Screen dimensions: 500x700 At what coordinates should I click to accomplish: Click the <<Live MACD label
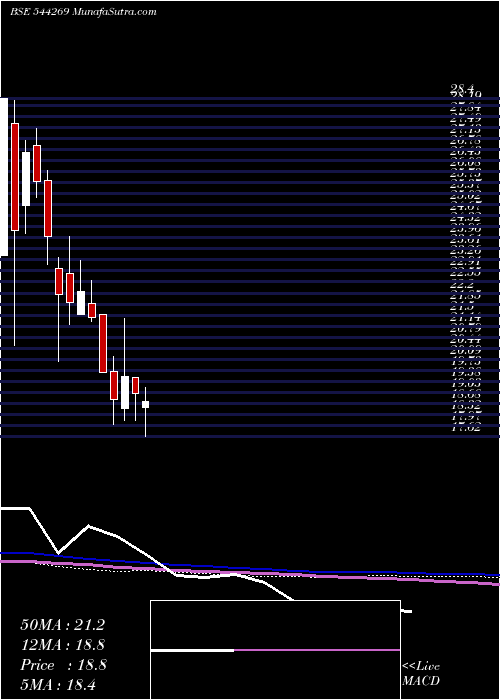tap(421, 674)
